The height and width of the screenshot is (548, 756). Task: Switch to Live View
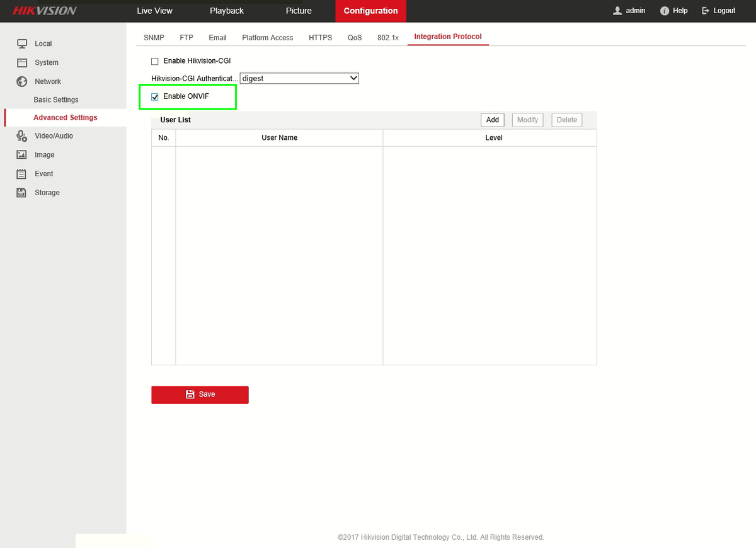coord(154,11)
